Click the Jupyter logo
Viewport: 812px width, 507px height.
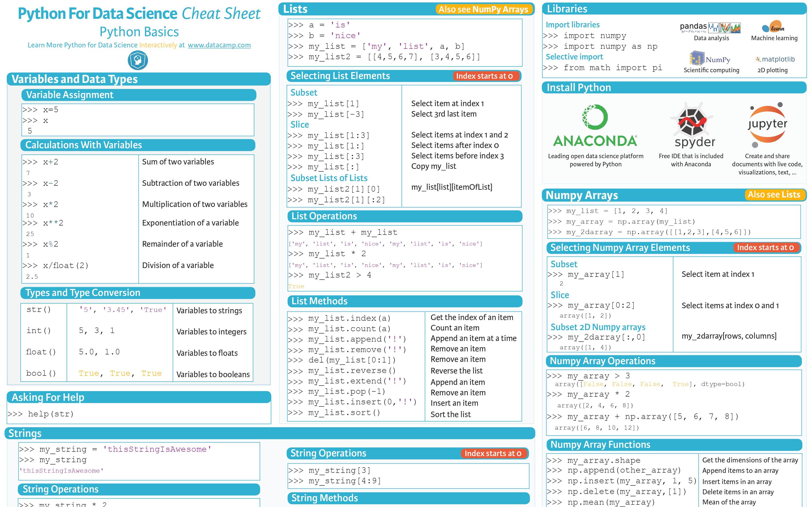click(x=767, y=125)
